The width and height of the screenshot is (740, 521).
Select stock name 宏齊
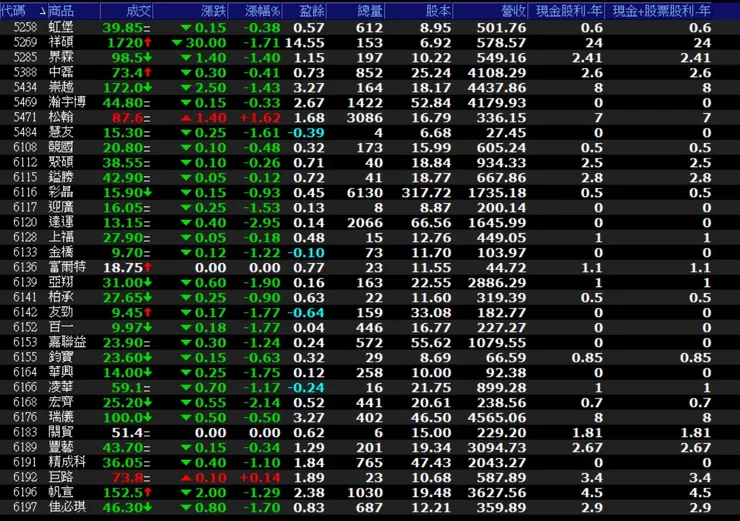pyautogui.click(x=61, y=403)
